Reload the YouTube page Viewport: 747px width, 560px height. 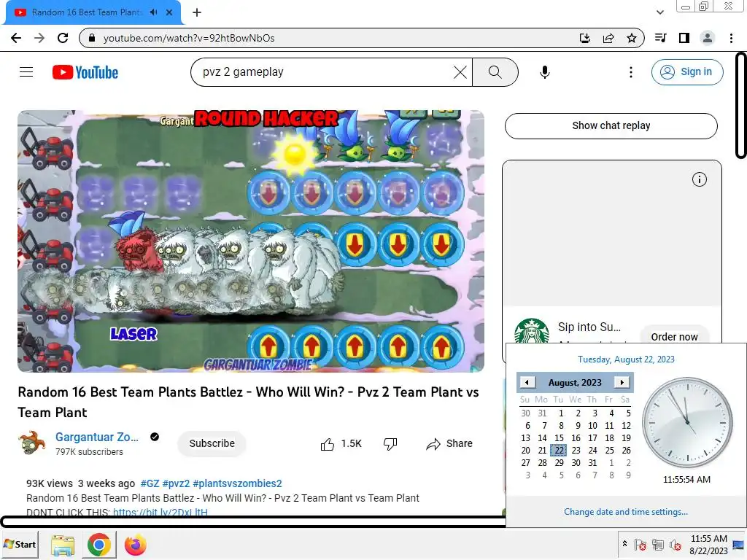tap(63, 38)
